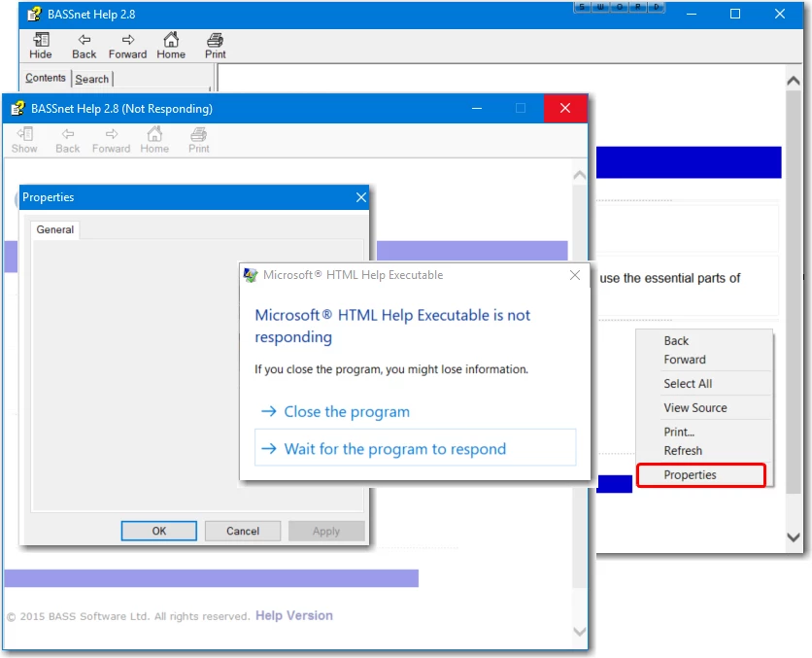Click Not Responding window title bar app icon
This screenshot has height=658, width=812.
point(17,108)
